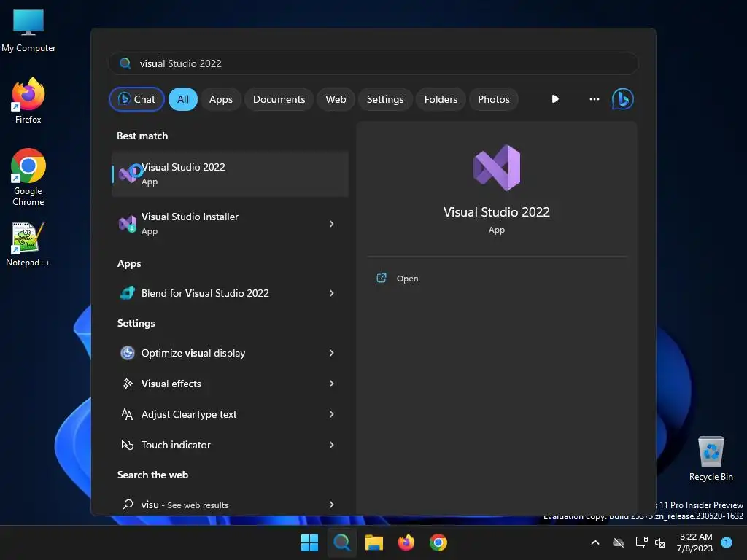Select the All filter tab
Screen dimensions: 747x560
coord(183,99)
